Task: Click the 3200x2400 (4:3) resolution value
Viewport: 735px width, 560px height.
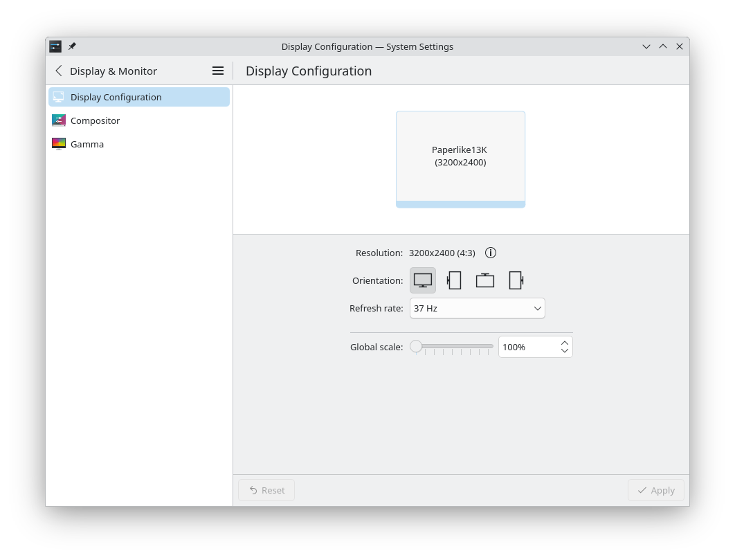Action: [x=442, y=253]
